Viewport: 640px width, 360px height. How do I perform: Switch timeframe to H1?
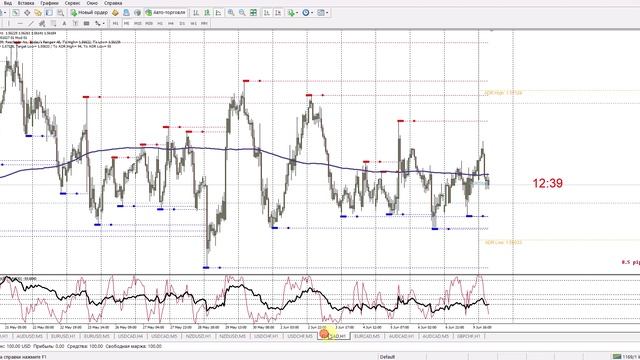[160, 24]
